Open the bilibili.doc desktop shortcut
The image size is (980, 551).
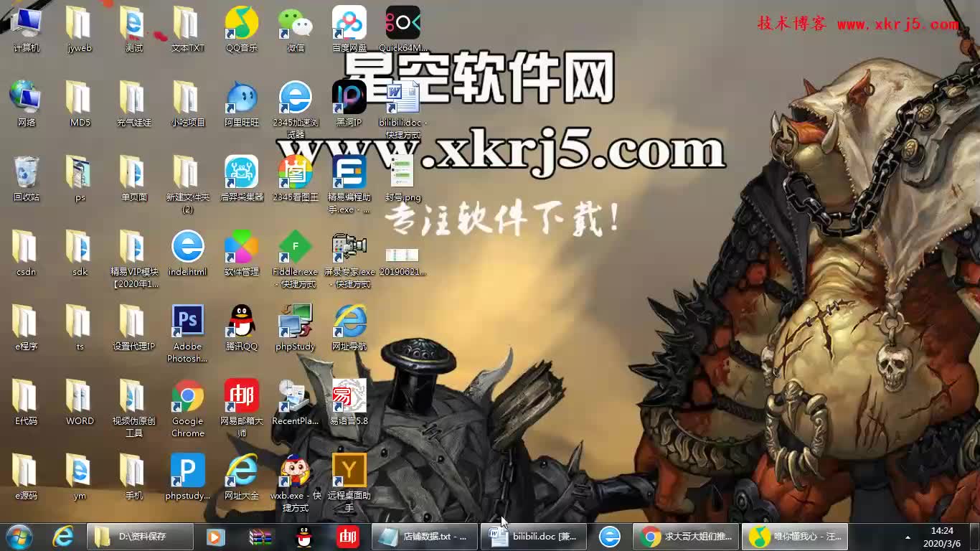[x=403, y=110]
